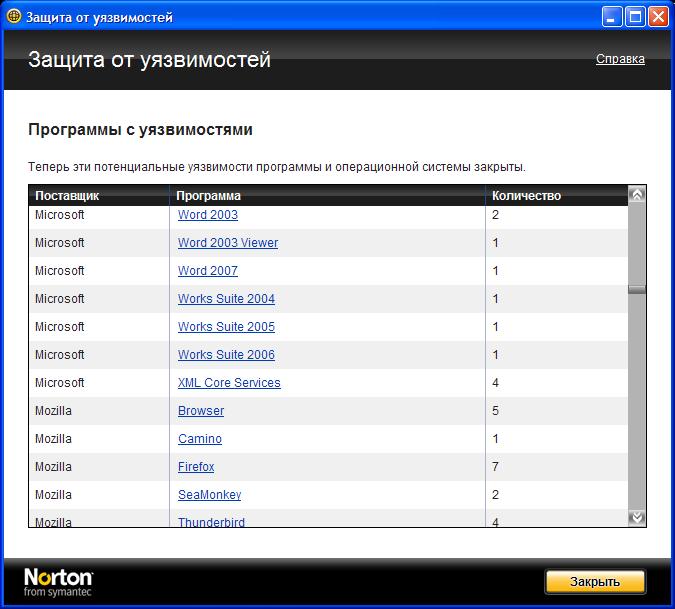This screenshot has width=675, height=609.
Task: Click the Программы с уязвимостями heading
Action: [140, 130]
